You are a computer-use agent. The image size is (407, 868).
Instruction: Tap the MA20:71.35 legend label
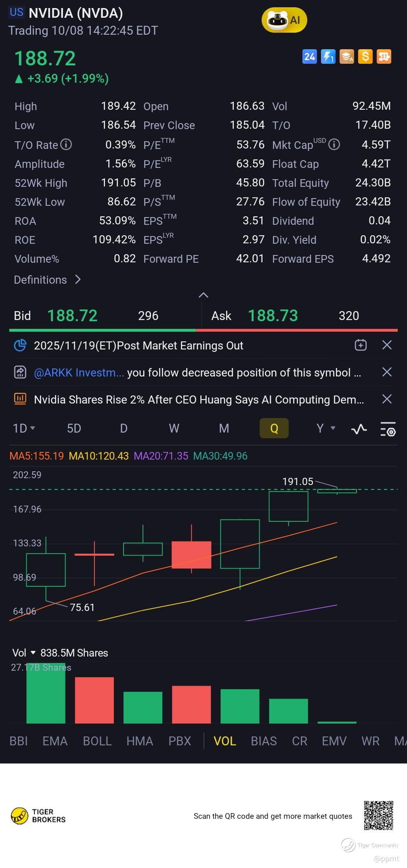[161, 456]
